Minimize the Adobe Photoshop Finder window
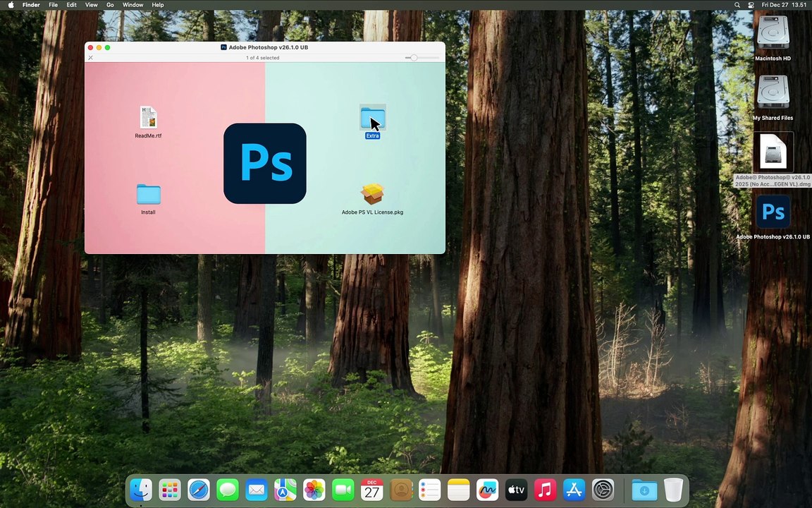812x508 pixels. (x=99, y=47)
